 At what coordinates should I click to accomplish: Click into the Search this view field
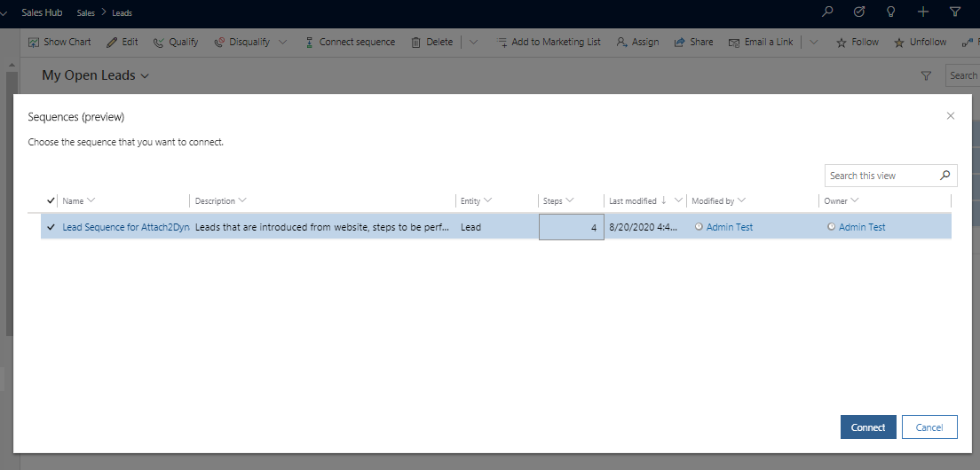[x=879, y=176]
